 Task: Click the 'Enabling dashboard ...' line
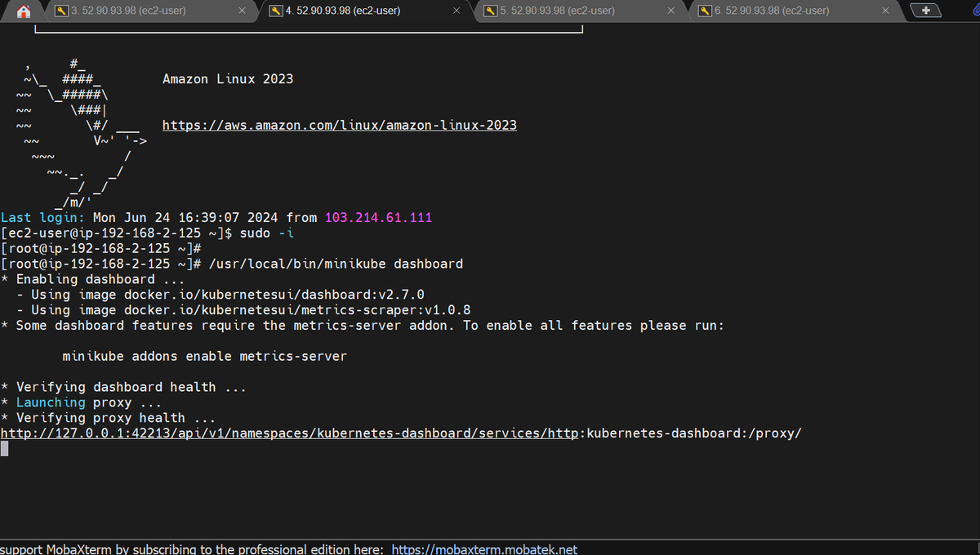(x=92, y=280)
